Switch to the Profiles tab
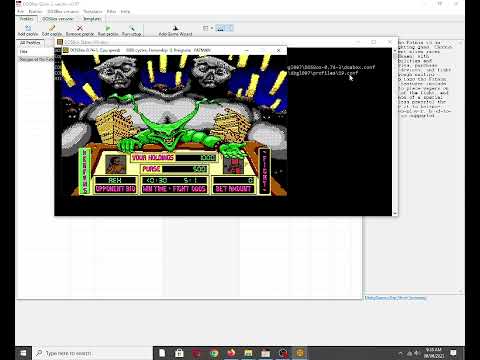 point(26,19)
